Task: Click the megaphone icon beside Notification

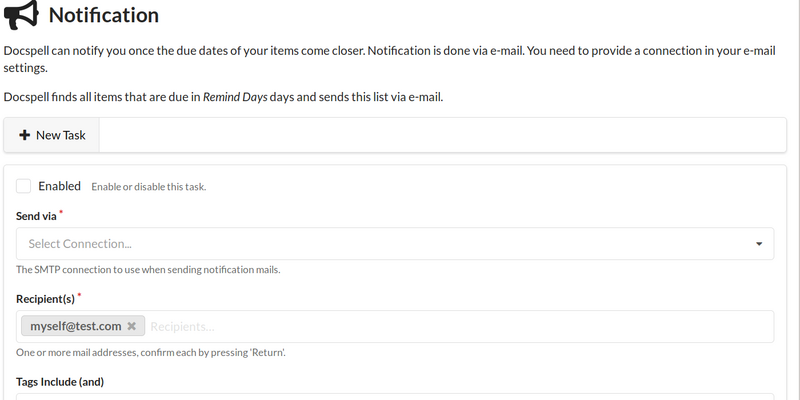Action: click(x=22, y=15)
